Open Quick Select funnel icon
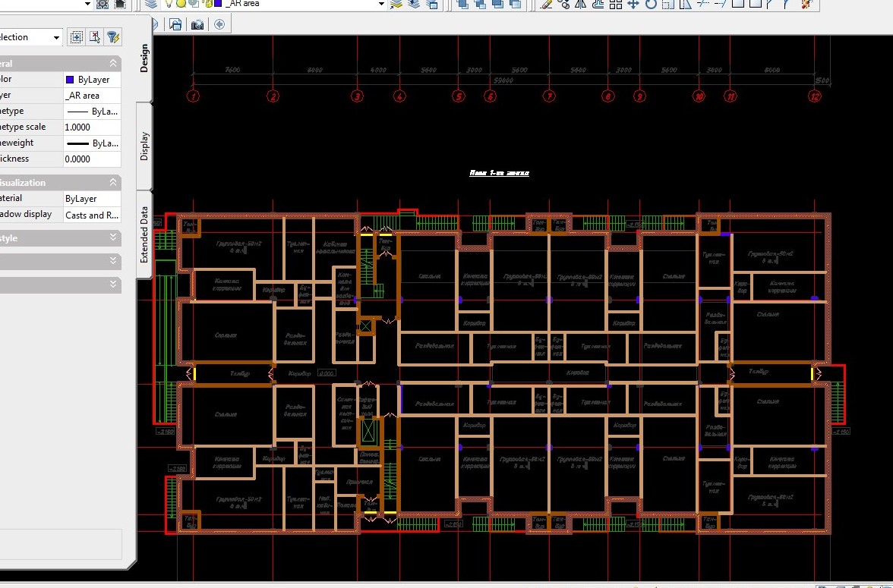Viewport: 893px width, 588px height. (112, 37)
